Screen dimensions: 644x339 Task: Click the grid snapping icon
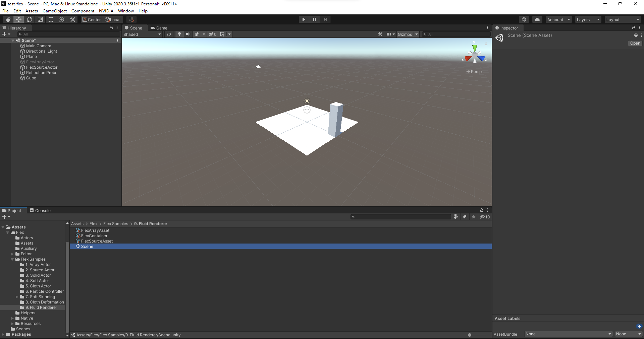click(131, 19)
